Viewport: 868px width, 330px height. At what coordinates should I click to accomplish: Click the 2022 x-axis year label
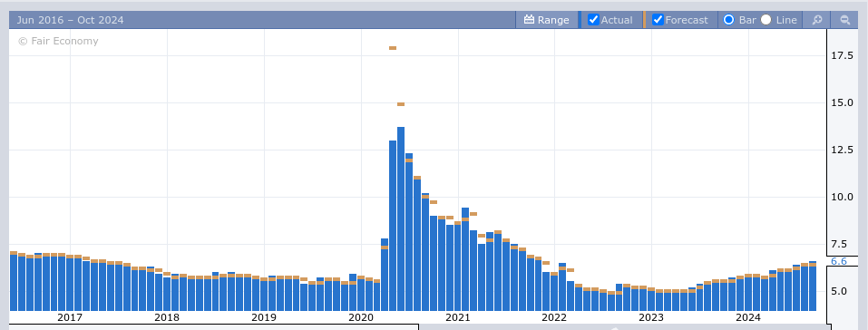point(554,318)
